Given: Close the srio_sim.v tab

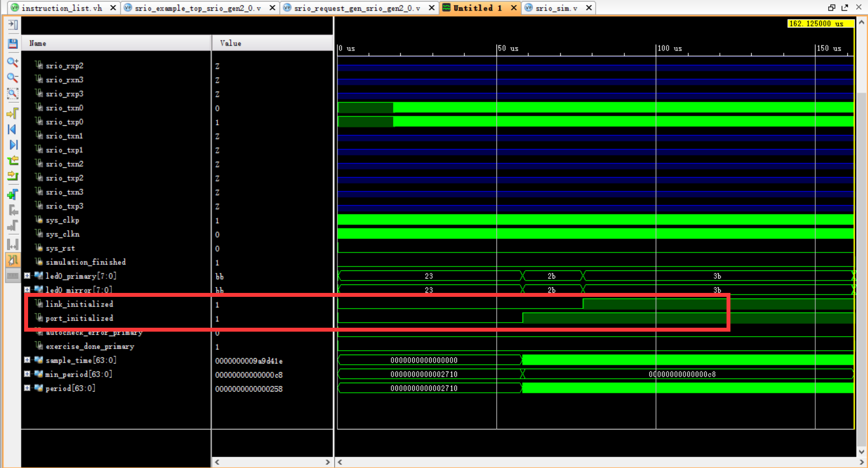Looking at the screenshot, I should point(588,8).
